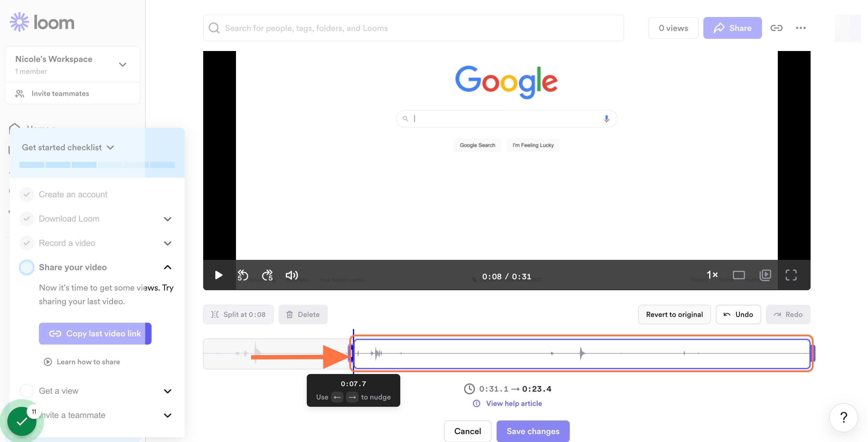Mute the video volume
This screenshot has height=442, width=868.
[292, 275]
